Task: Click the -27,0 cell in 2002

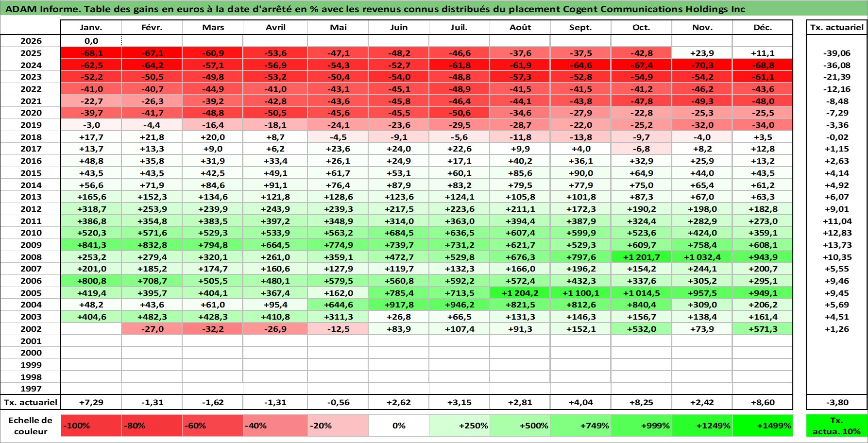Action: tap(152, 329)
